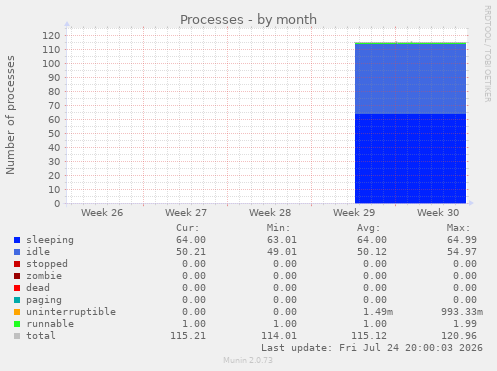Select the 'sleeping' legend label

click(50, 240)
